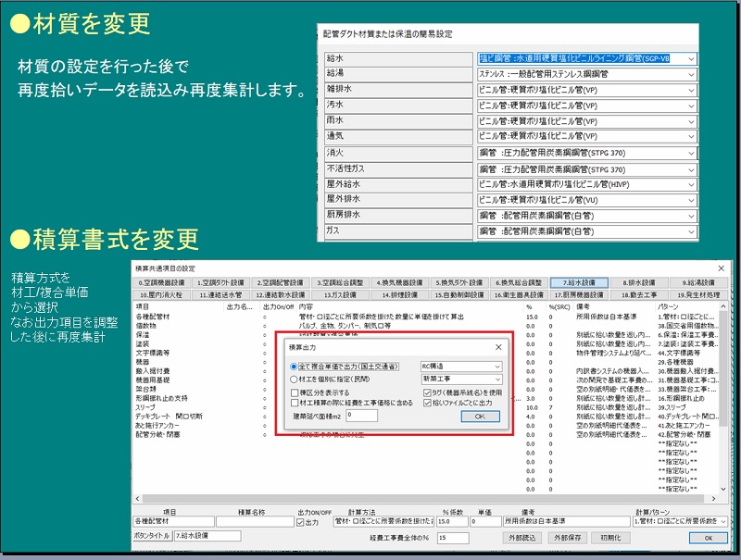Select the 各種配管材 row in the list
The width and height of the screenshot is (741, 560).
(x=425, y=317)
